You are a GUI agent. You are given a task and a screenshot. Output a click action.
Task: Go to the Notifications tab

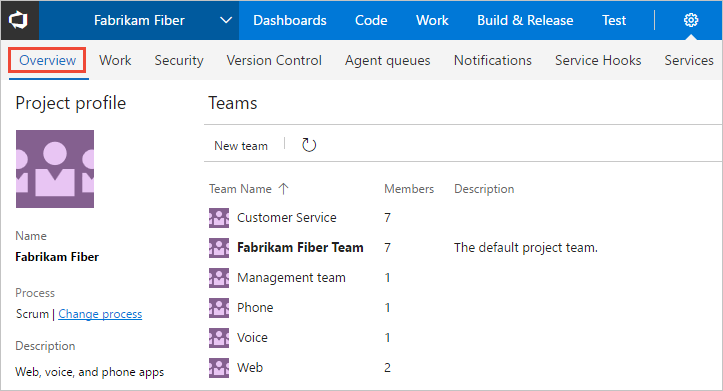click(x=492, y=60)
